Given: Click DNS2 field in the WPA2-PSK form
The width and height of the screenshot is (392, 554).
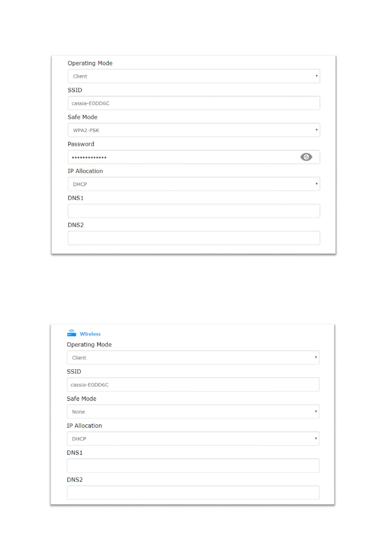Looking at the screenshot, I should click(194, 238).
